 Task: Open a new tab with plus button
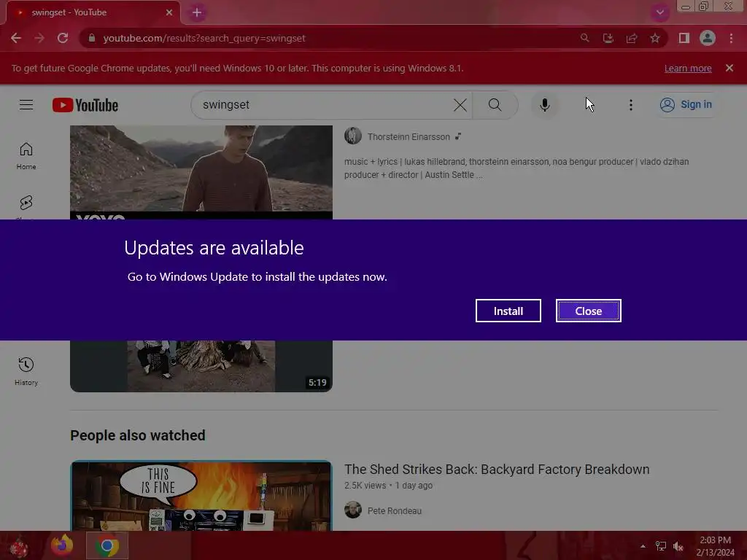click(197, 12)
